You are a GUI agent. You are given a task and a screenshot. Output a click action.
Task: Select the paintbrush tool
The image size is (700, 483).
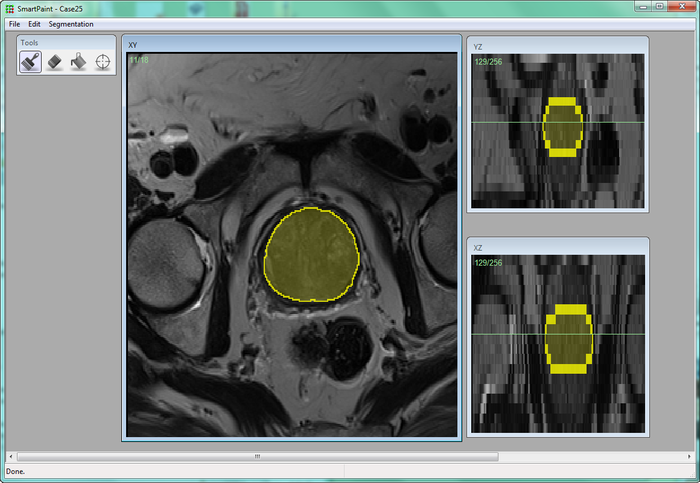[30, 62]
